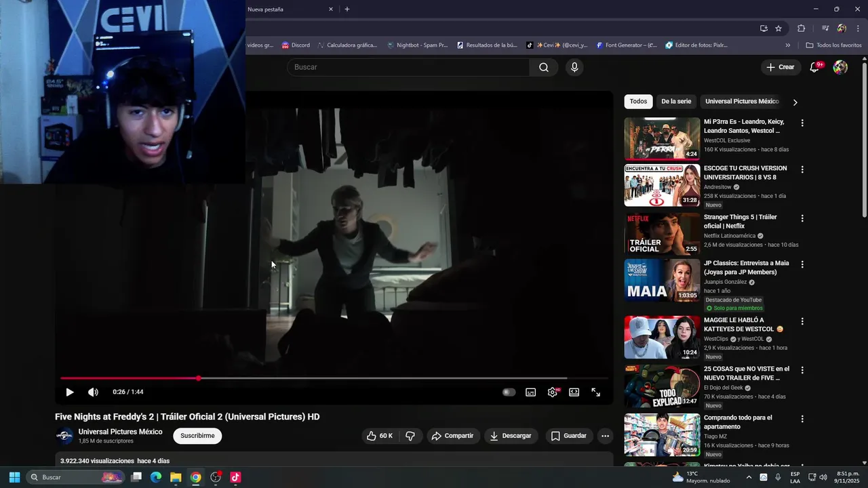
Task: Click the install/cast icon in address bar
Action: coord(764,28)
